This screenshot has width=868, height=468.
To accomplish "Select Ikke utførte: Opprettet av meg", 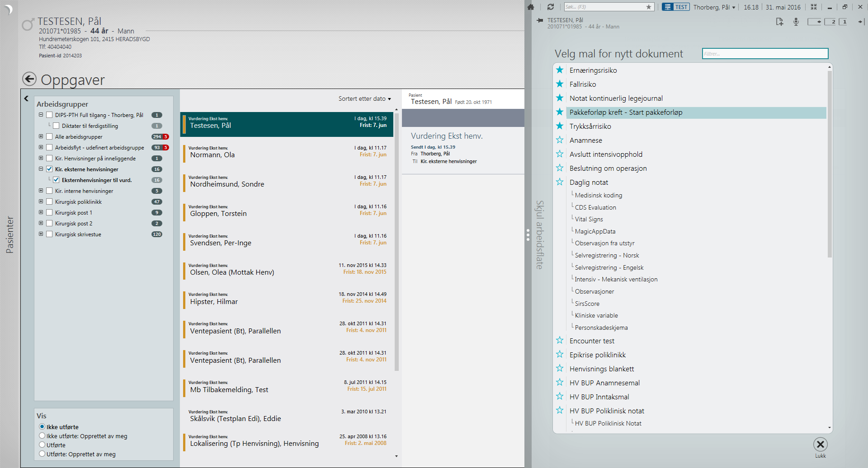I will point(42,435).
